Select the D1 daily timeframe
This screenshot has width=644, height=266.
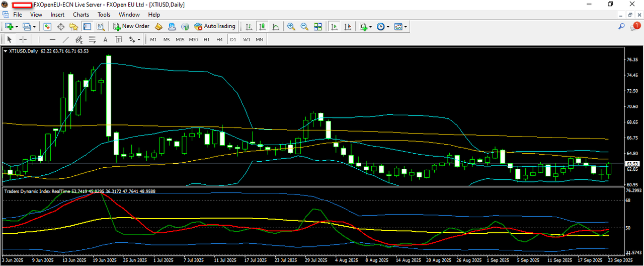233,39
